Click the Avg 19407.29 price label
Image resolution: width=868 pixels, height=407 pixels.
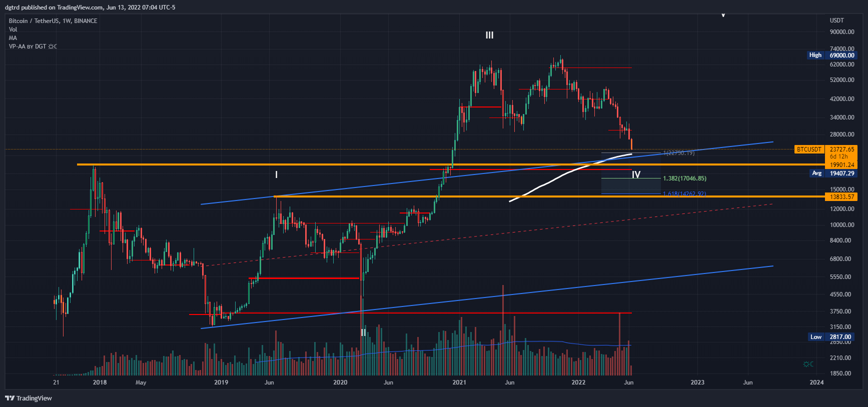pos(833,173)
